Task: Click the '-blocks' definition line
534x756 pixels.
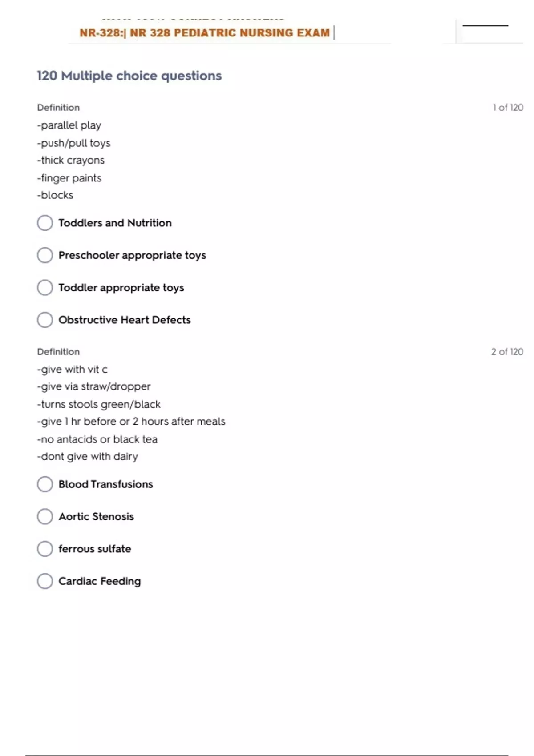Action: pyautogui.click(x=55, y=195)
